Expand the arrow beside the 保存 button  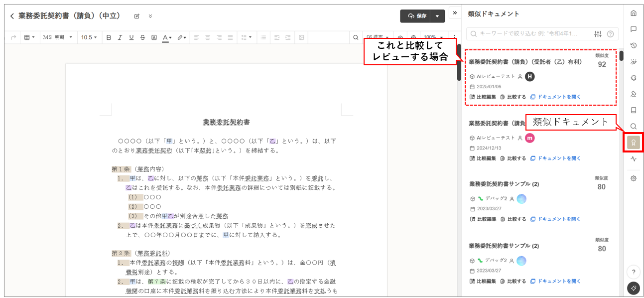point(437,16)
